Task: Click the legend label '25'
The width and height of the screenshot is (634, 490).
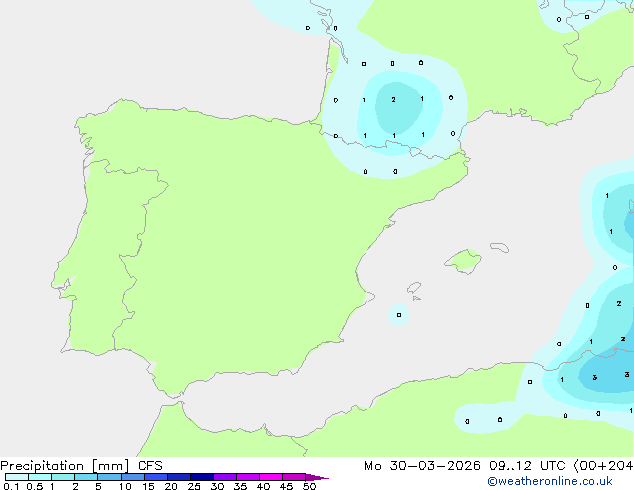Action: (x=194, y=486)
